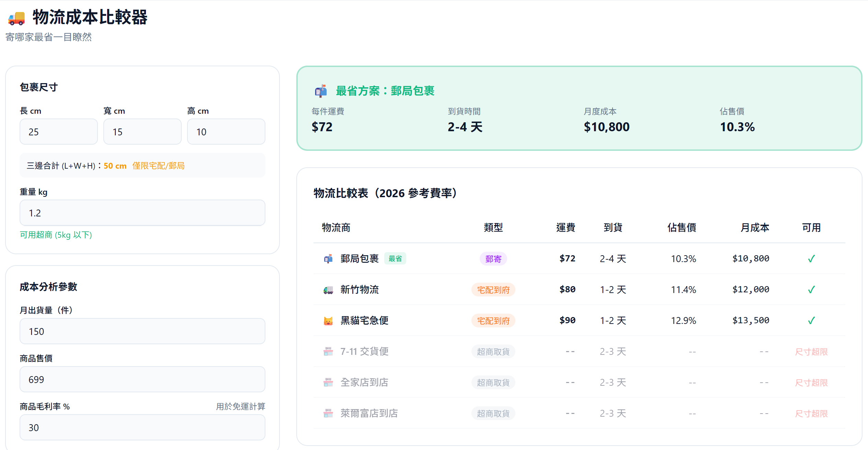This screenshot has width=868, height=450.
Task: Click the green checkmark for 郵局包裹 availability
Action: coord(811,258)
